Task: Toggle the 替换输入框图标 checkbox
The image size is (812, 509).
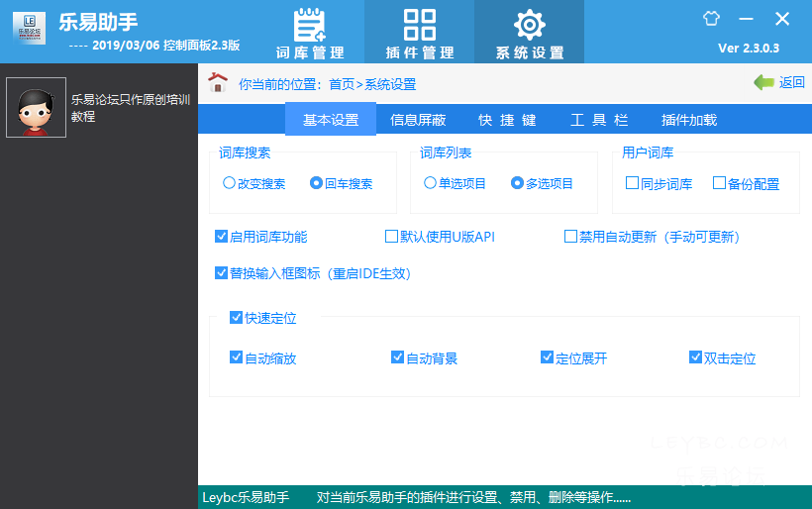Action: (221, 273)
